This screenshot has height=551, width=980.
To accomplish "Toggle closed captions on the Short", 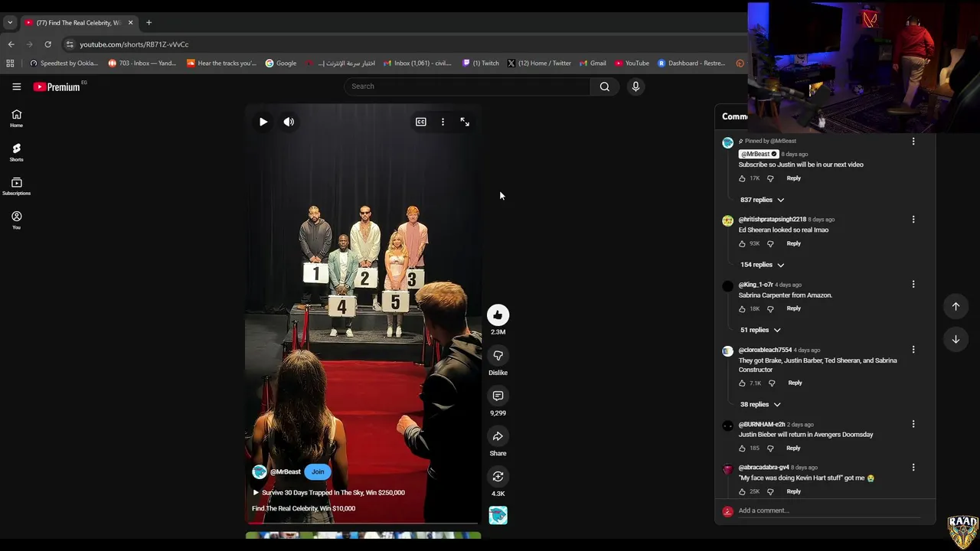I will point(421,122).
